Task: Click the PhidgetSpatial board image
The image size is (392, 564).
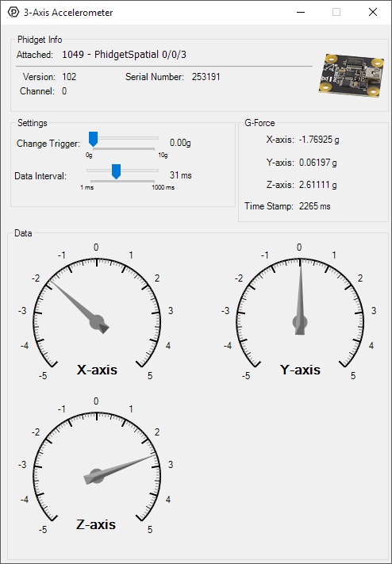Action: click(351, 75)
